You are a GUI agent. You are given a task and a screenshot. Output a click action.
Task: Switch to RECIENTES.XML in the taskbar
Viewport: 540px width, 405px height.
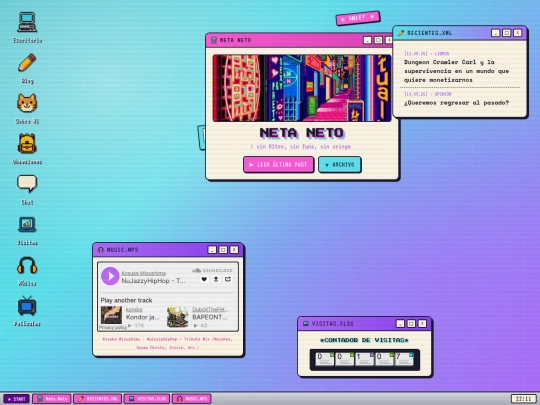(x=97, y=399)
